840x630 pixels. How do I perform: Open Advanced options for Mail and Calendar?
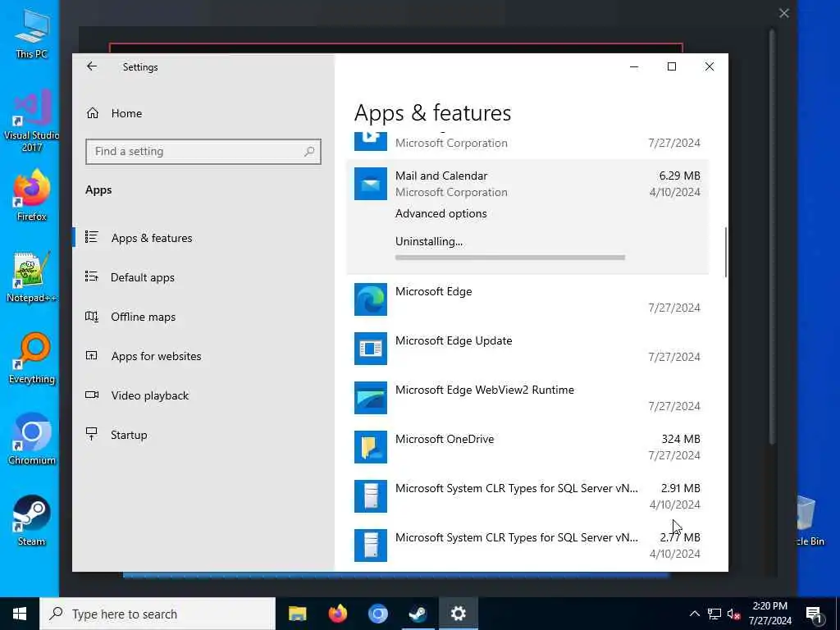[441, 213]
